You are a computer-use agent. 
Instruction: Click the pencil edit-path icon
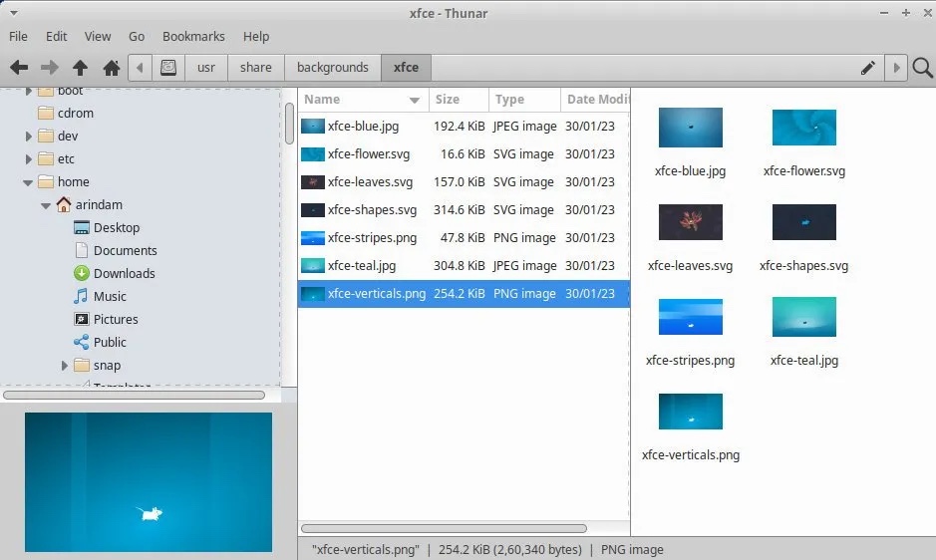click(867, 68)
